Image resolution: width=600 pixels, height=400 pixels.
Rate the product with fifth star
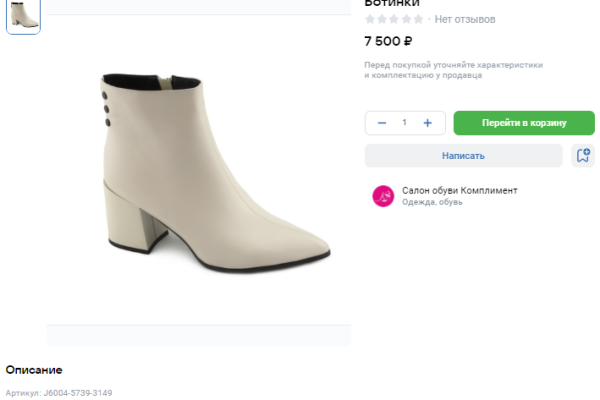point(418,19)
